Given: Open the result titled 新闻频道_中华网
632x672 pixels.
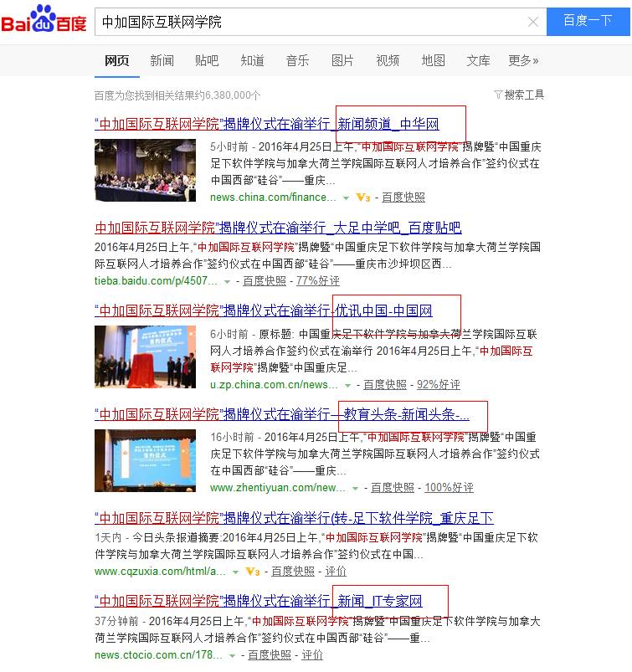Looking at the screenshot, I should point(267,125).
